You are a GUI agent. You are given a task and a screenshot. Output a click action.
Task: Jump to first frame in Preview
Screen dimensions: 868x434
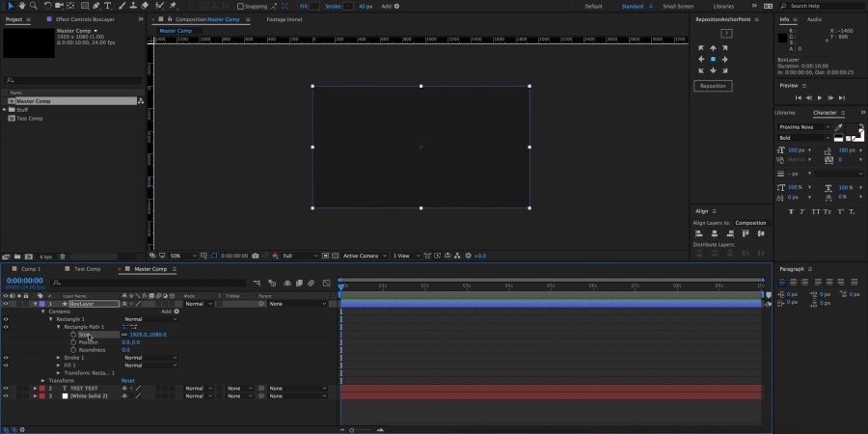tap(799, 98)
